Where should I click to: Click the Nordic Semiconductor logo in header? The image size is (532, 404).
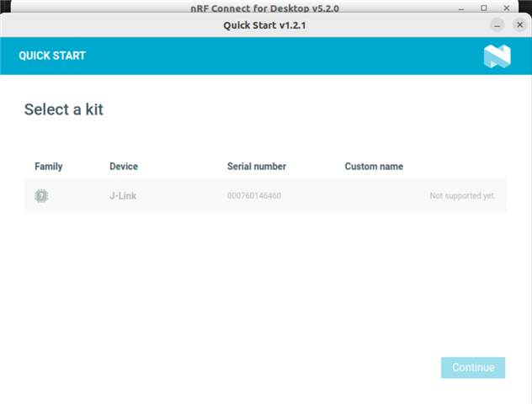tap(497, 56)
